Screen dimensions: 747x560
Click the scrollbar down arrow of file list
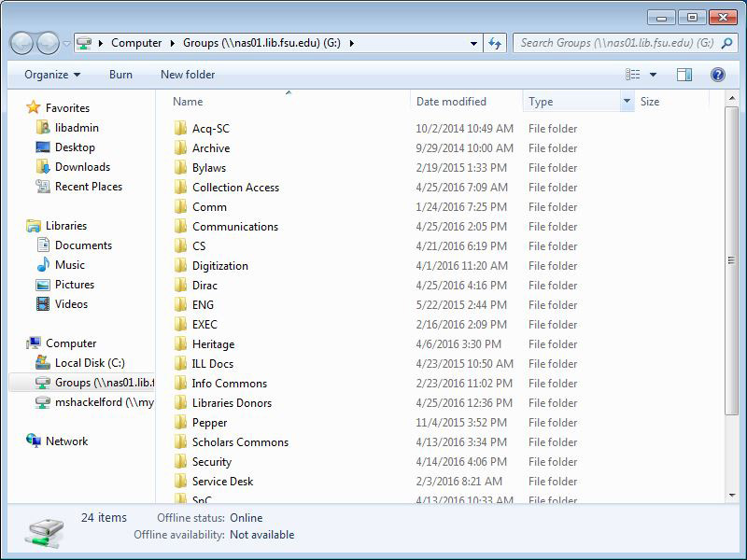[x=731, y=496]
